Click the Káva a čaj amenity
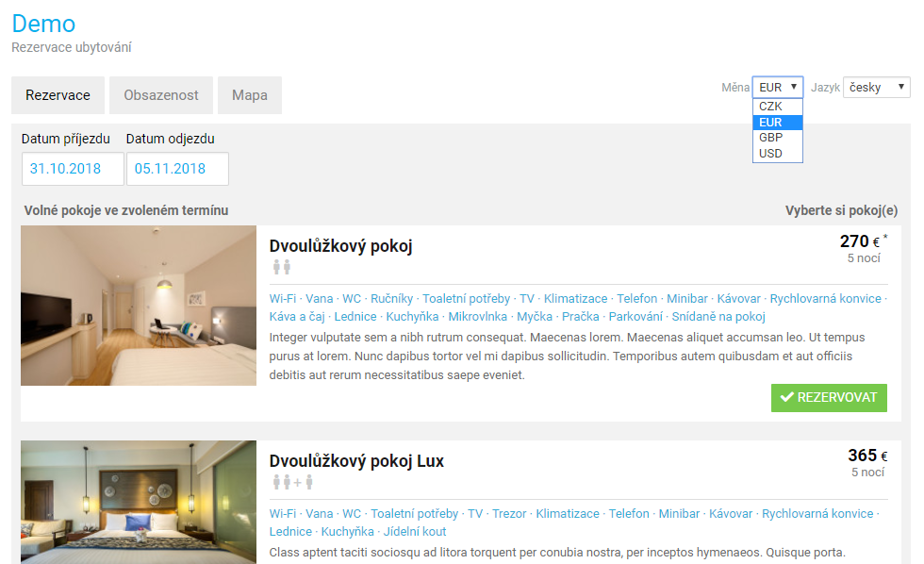 tap(297, 317)
